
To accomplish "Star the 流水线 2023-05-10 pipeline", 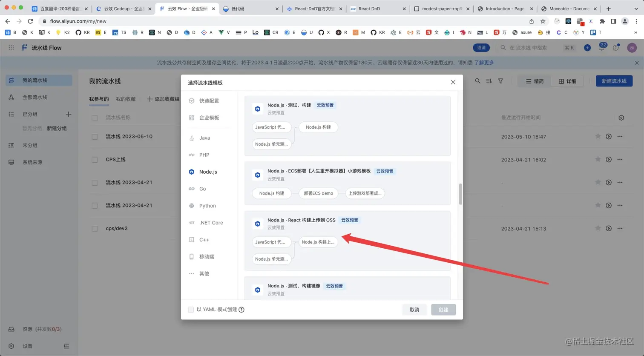I will click(x=598, y=136).
